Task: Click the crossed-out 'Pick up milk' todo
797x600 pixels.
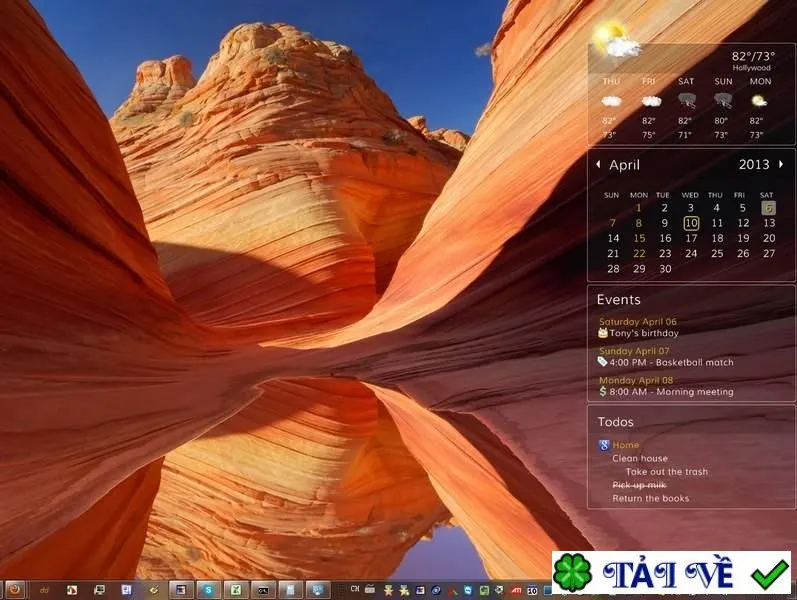Action: click(639, 485)
